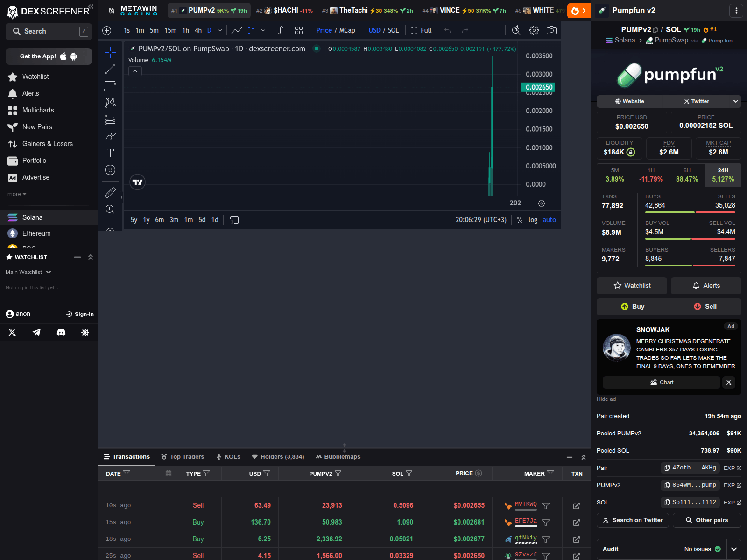Click the green Buy button
Viewport: 747px width, 560px height.
click(x=633, y=307)
